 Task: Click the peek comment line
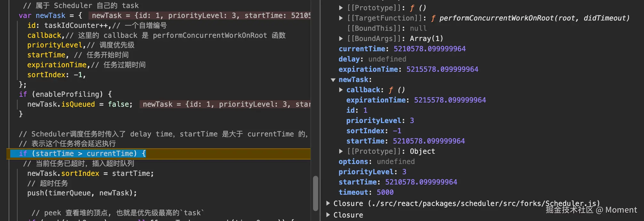117,213
